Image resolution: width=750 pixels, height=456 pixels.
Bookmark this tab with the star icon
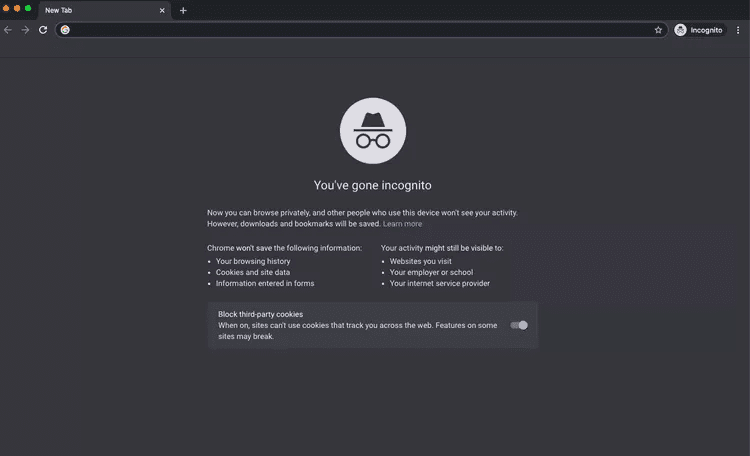click(658, 30)
